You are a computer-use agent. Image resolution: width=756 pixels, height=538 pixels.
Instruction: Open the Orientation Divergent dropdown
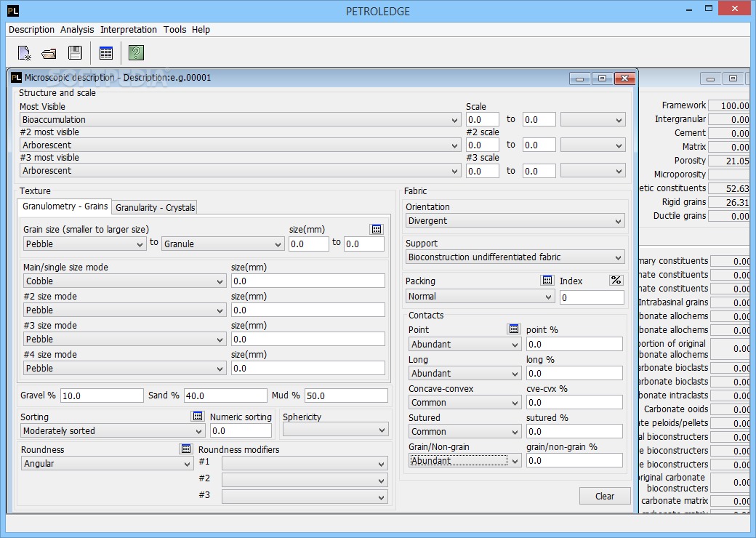515,221
